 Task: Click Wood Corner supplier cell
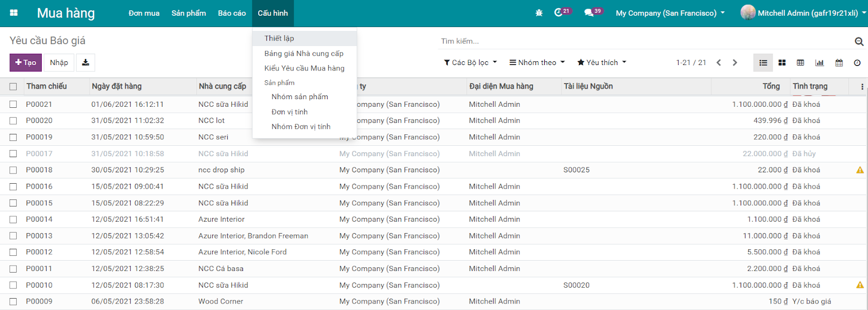[x=221, y=301]
